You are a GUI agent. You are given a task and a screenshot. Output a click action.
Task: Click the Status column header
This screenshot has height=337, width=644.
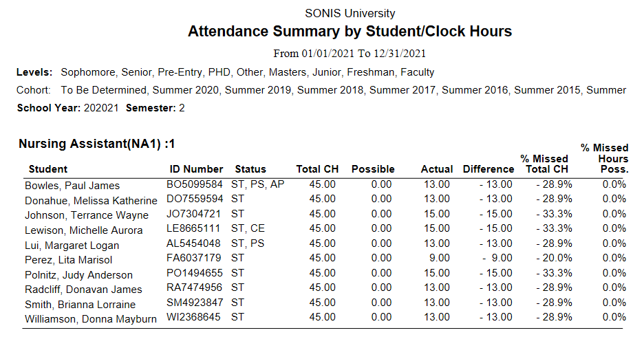(x=250, y=169)
